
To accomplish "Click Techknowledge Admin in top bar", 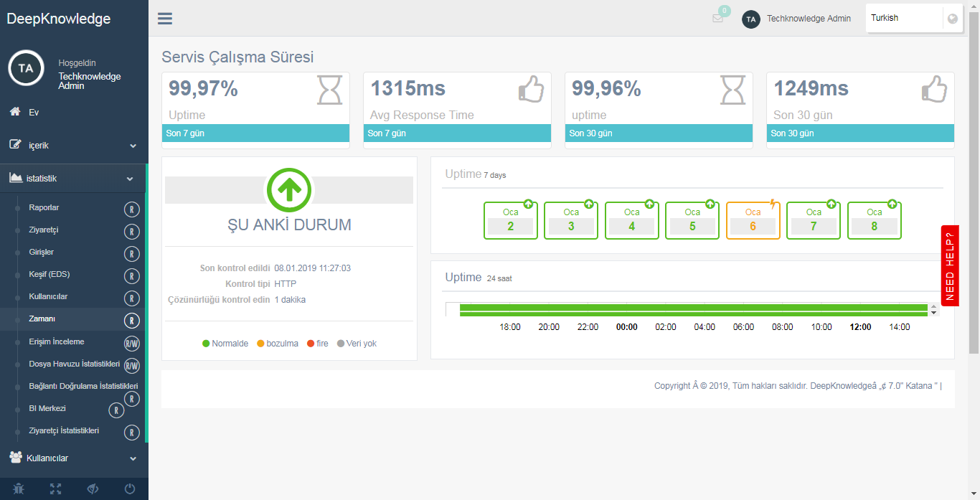I will click(x=808, y=19).
